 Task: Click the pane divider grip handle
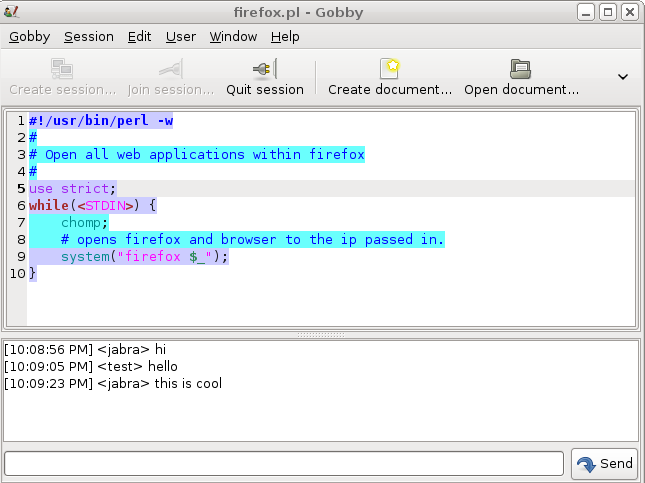tap(321, 335)
